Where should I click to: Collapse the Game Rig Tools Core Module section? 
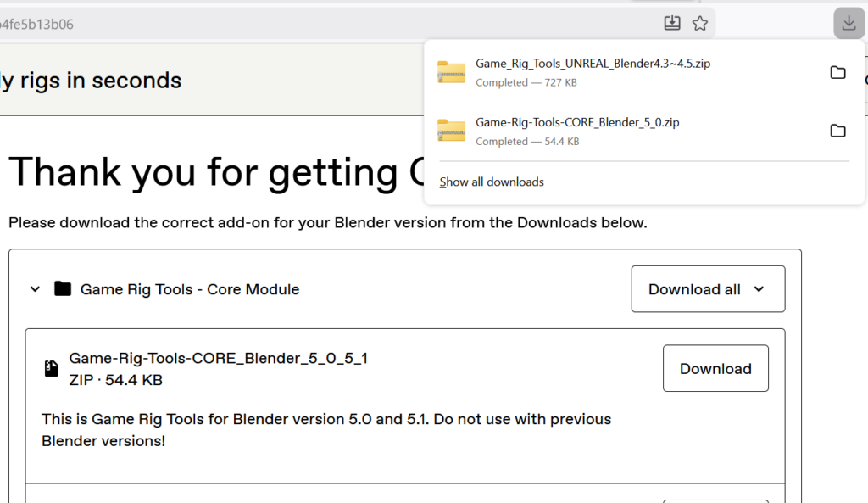point(35,289)
